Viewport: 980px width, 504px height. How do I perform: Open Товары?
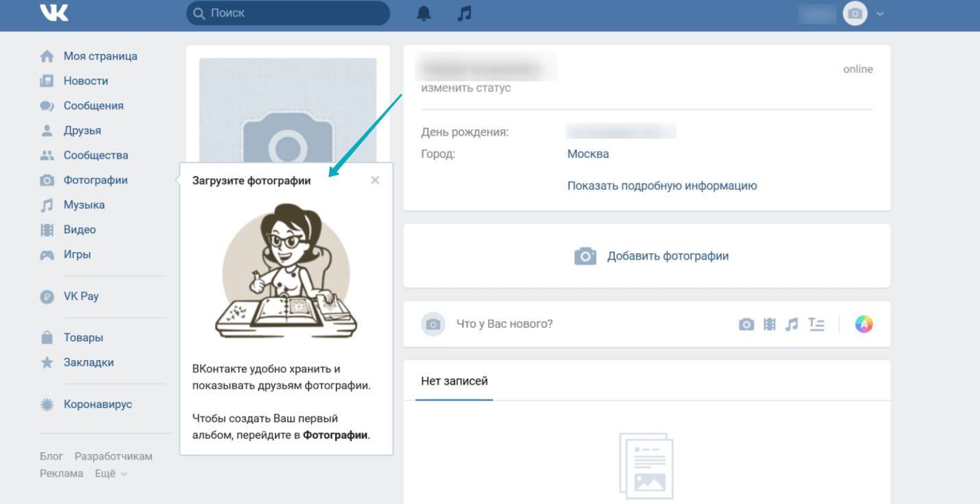[84, 338]
